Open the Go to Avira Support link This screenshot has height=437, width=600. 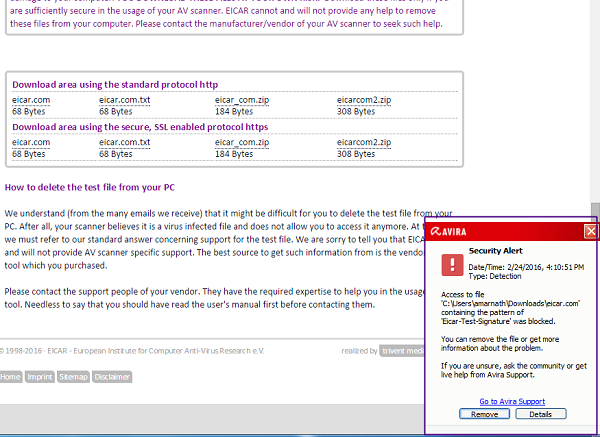(512, 401)
